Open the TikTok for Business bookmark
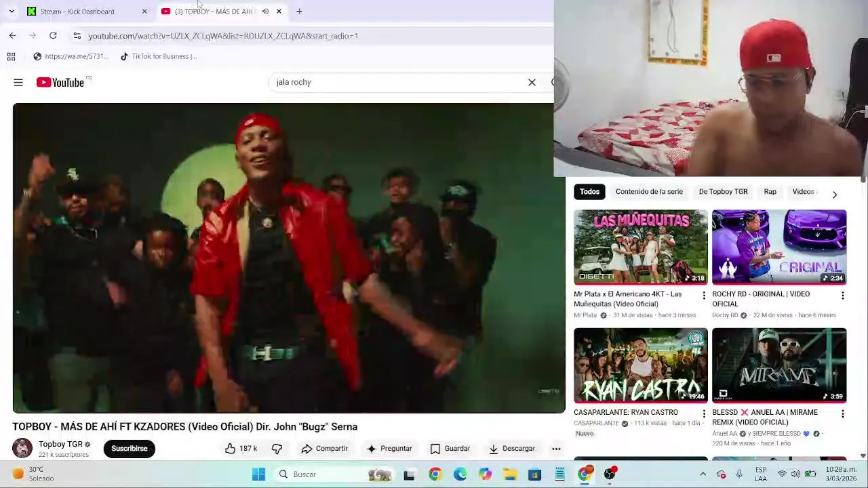The height and width of the screenshot is (488, 868). click(x=158, y=56)
